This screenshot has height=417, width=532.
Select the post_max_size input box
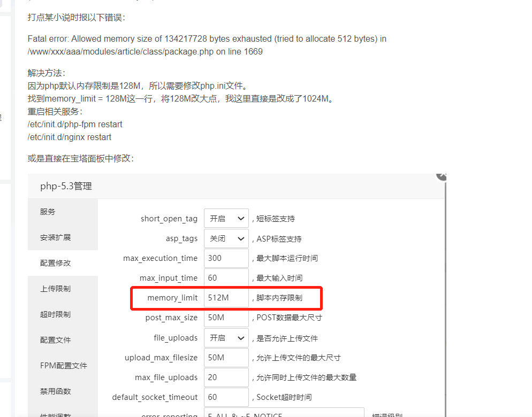[x=226, y=318]
